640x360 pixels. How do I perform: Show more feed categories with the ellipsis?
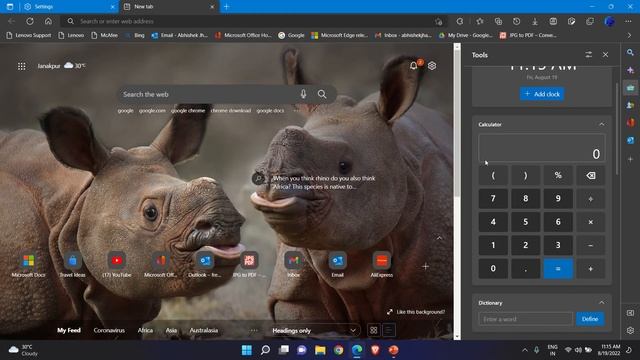(254, 331)
